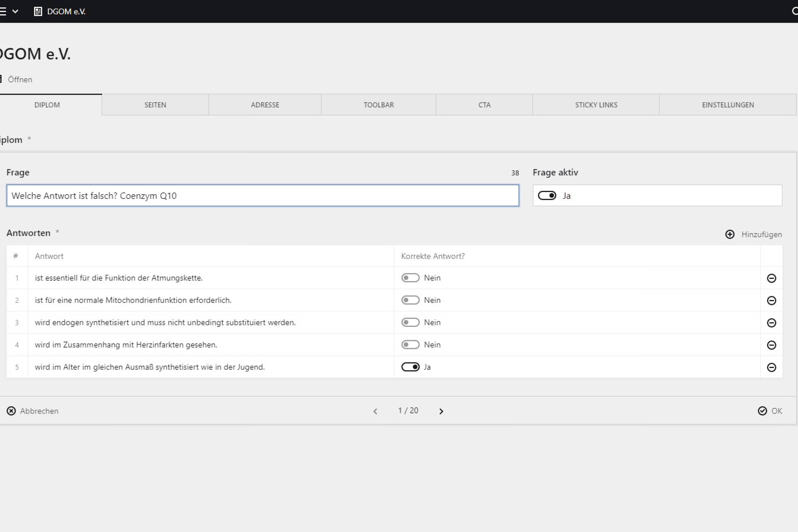Go to next question with right chevron

(x=441, y=411)
